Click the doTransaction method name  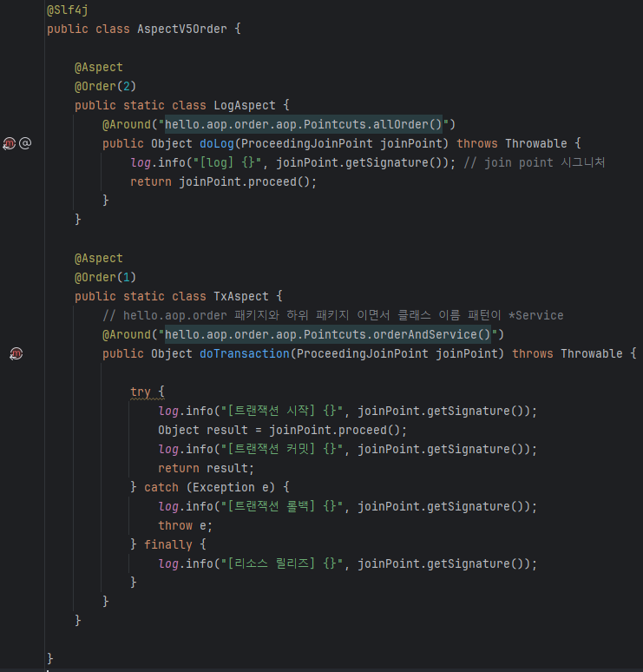pos(245,354)
